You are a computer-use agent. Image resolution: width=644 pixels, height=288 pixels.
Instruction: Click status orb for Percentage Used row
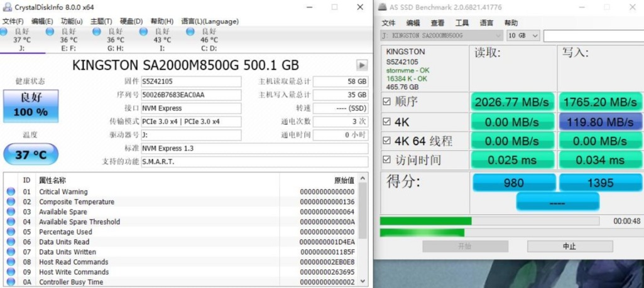click(11, 232)
